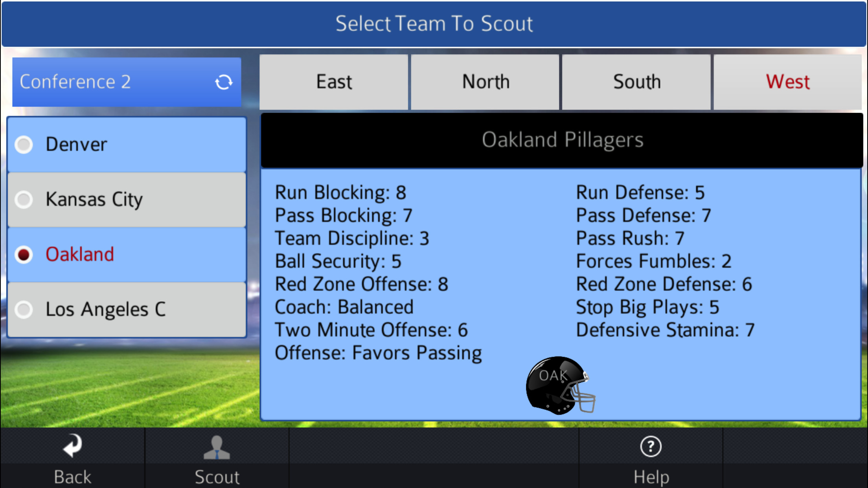The width and height of the screenshot is (868, 488).
Task: Click the Oakland Pillagers header banner
Action: click(563, 140)
